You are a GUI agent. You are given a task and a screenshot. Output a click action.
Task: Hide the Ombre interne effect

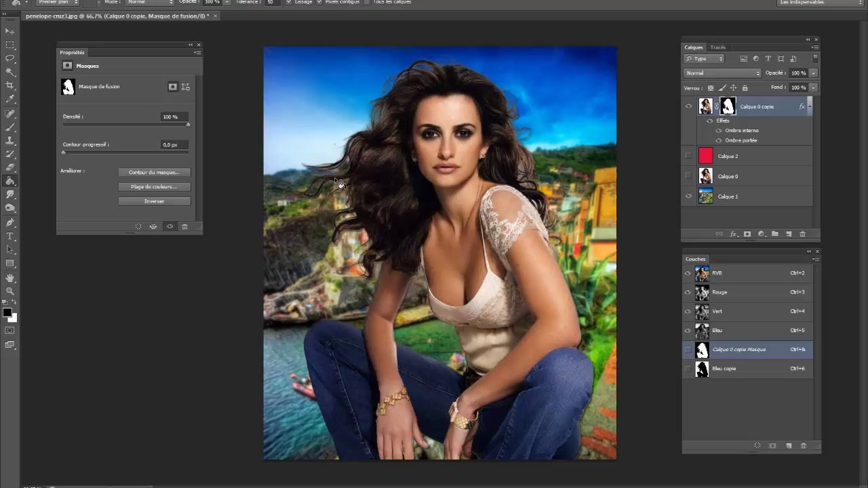click(719, 130)
